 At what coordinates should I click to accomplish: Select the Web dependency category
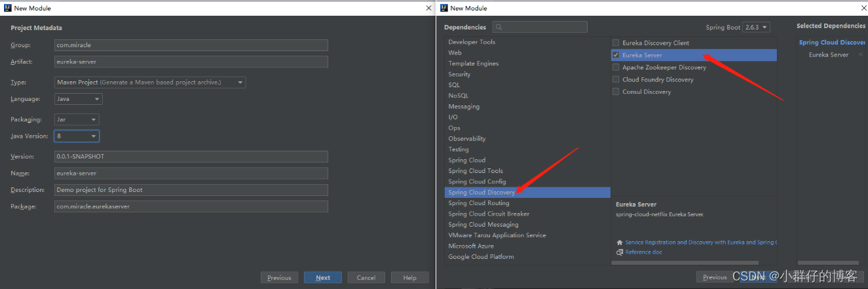tap(527, 52)
